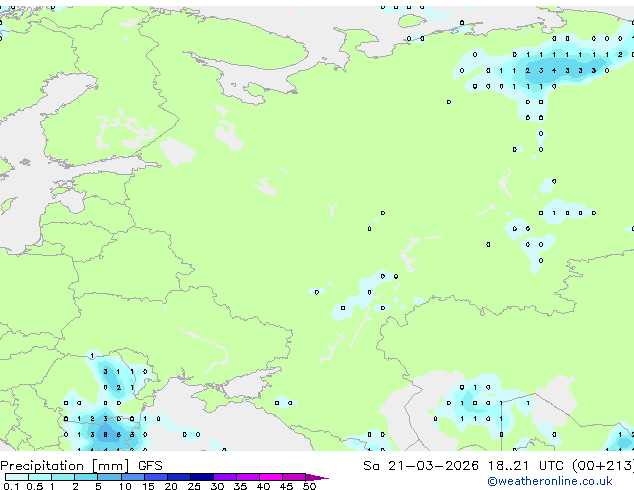Pick the purple swatch between 30 and 35

[x=224, y=477]
